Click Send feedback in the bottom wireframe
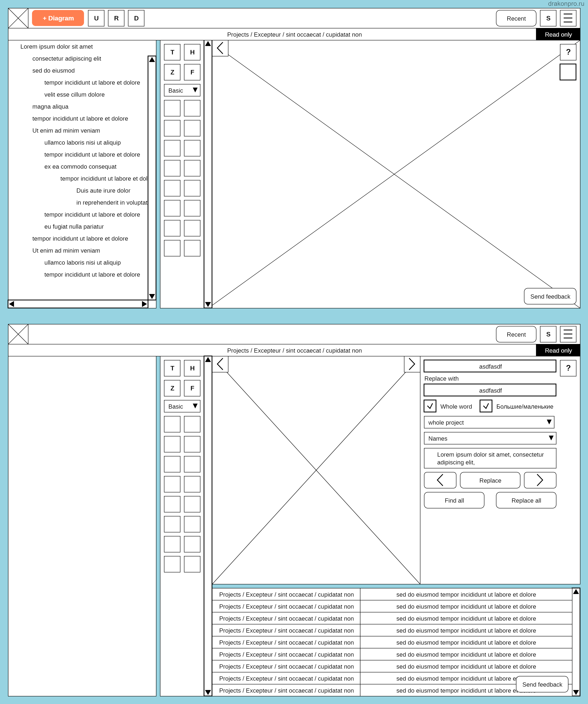 [542, 684]
